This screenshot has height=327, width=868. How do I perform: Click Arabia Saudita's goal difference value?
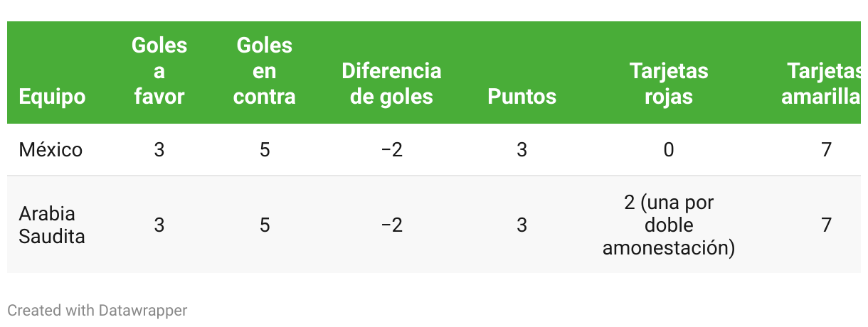391,225
